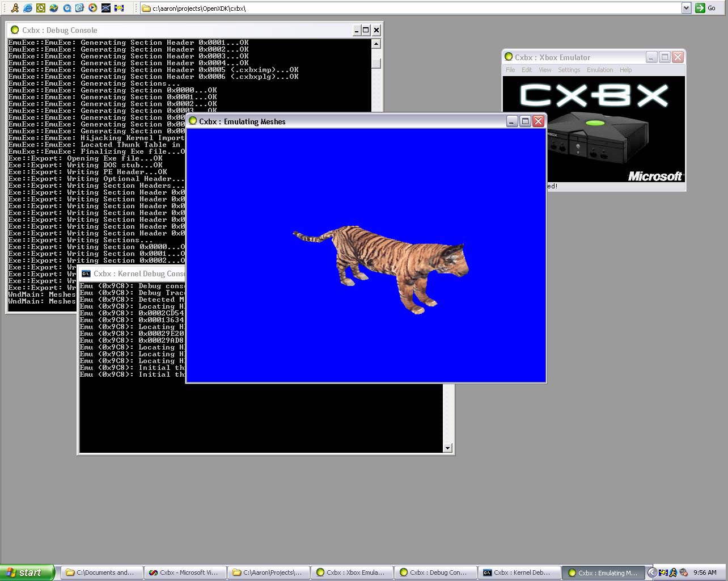The height and width of the screenshot is (581, 728).
Task: Open the Emulation menu in Cxbx
Action: point(599,70)
